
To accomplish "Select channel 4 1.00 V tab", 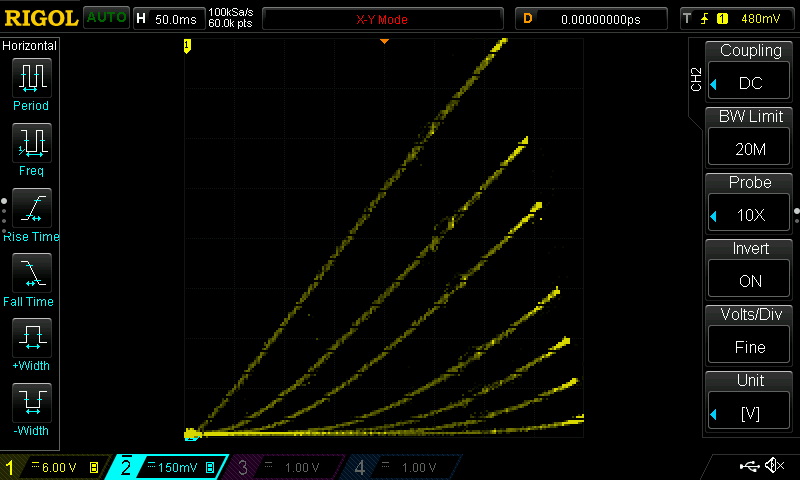I will [x=401, y=467].
